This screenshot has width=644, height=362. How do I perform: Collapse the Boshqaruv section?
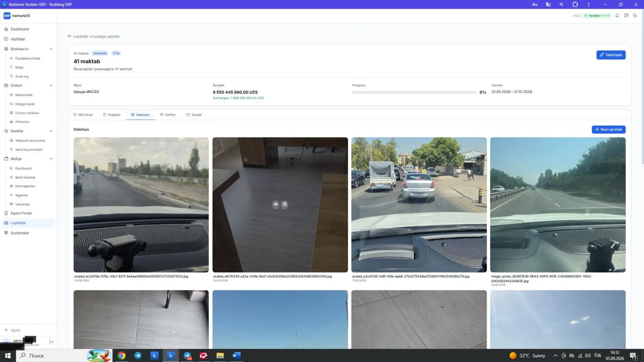[x=51, y=49]
